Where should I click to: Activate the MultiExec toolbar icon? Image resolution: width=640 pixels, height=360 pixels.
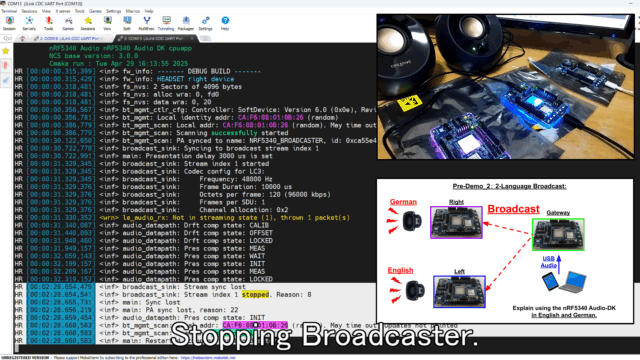(147, 23)
